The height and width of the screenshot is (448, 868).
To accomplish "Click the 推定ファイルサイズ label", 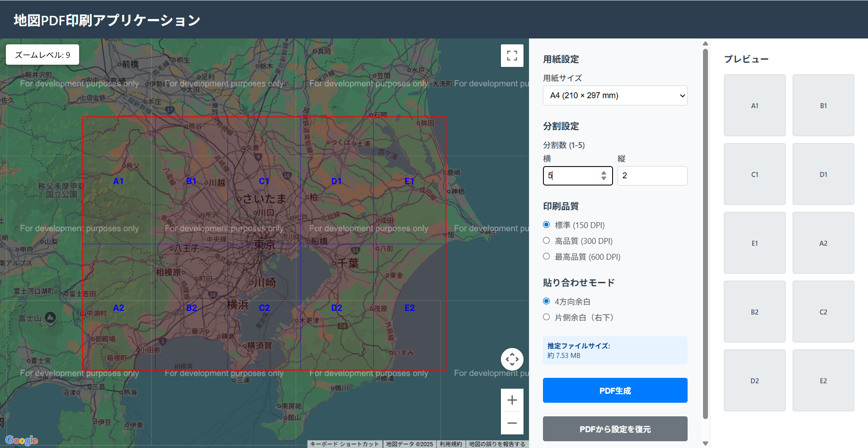I will coord(579,346).
